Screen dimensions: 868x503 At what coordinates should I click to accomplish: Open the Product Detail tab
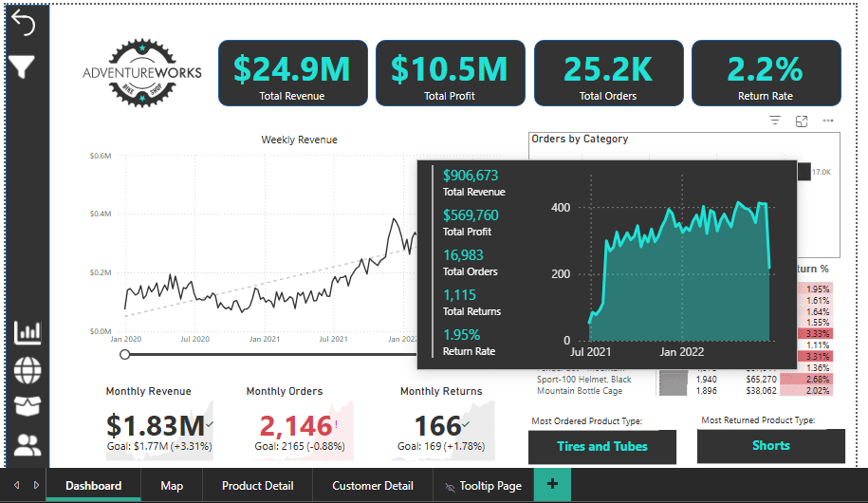[257, 486]
